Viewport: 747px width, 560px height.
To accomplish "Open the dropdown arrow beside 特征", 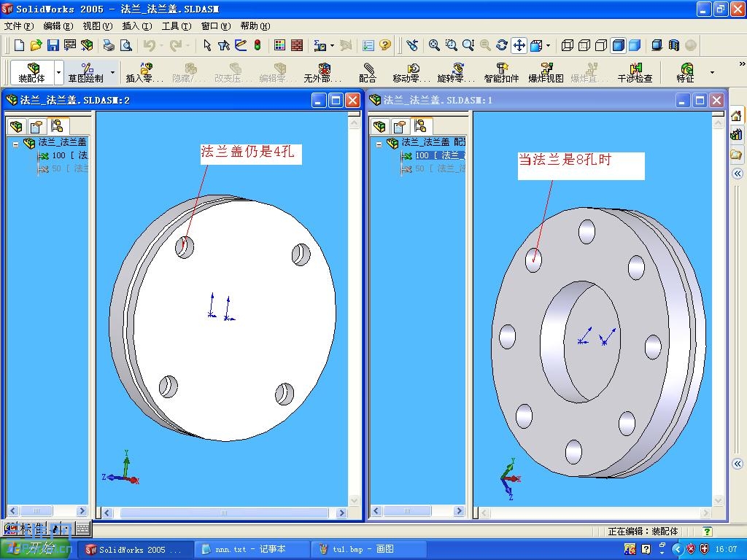I will 712,72.
